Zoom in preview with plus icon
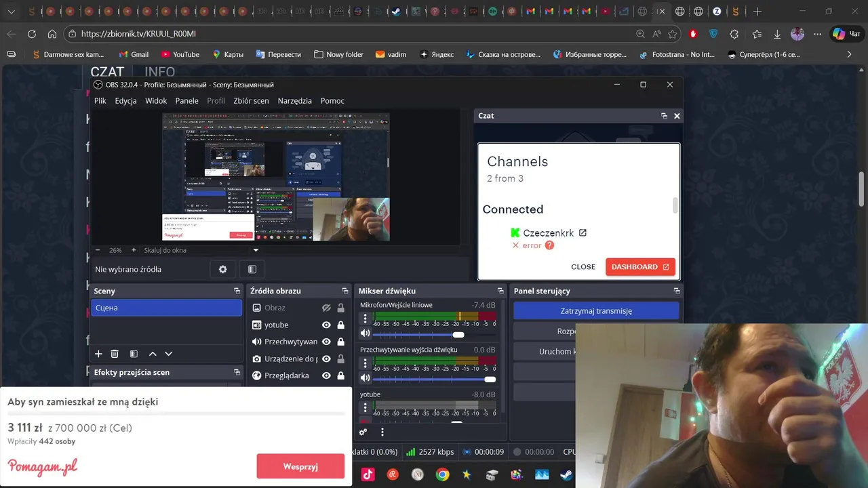The image size is (868, 488). (x=134, y=250)
